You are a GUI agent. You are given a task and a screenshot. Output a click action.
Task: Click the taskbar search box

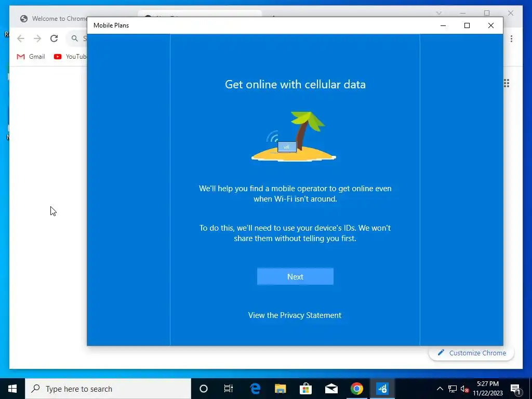[x=108, y=389]
